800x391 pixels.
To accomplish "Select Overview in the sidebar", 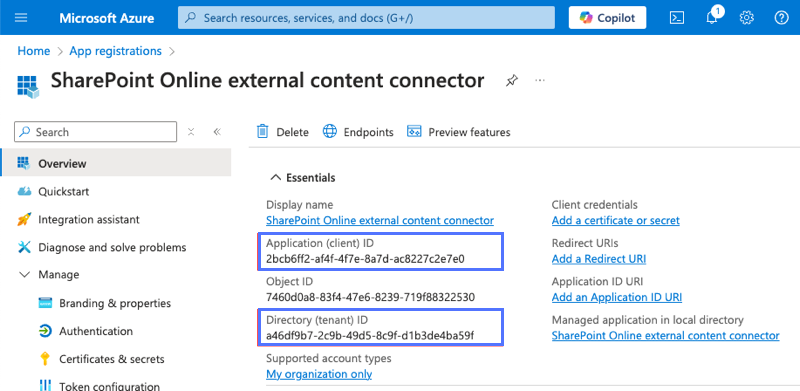I will coord(116,163).
